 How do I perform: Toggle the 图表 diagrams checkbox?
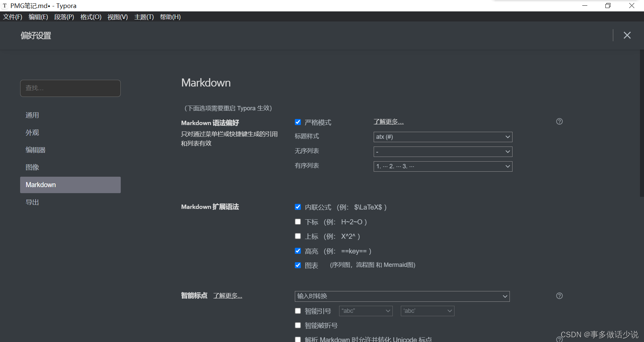click(298, 265)
